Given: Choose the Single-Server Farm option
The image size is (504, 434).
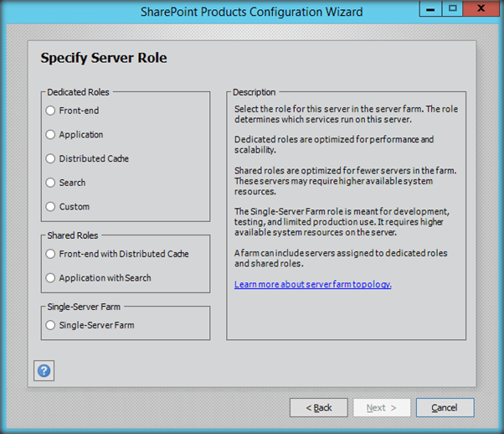Looking at the screenshot, I should (x=51, y=325).
